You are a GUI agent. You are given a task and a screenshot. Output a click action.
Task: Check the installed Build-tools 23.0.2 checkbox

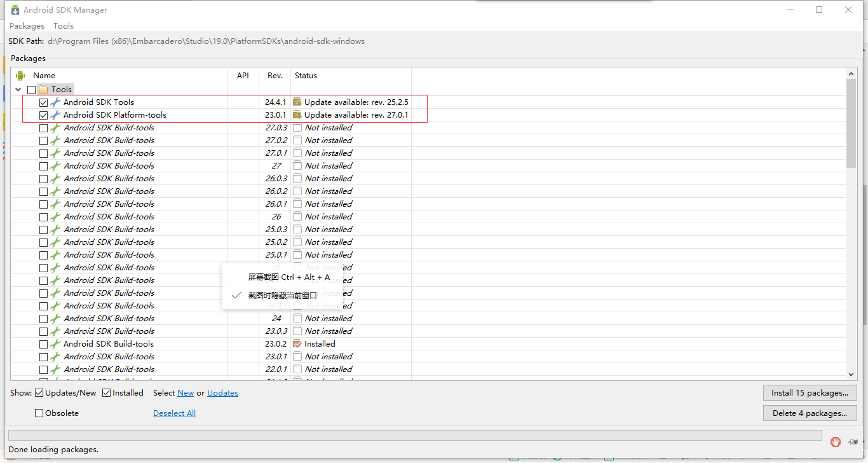tap(43, 344)
